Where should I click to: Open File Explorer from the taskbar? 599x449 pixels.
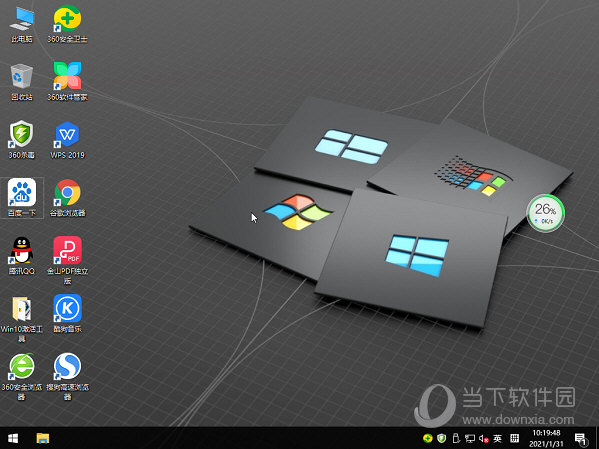43,438
